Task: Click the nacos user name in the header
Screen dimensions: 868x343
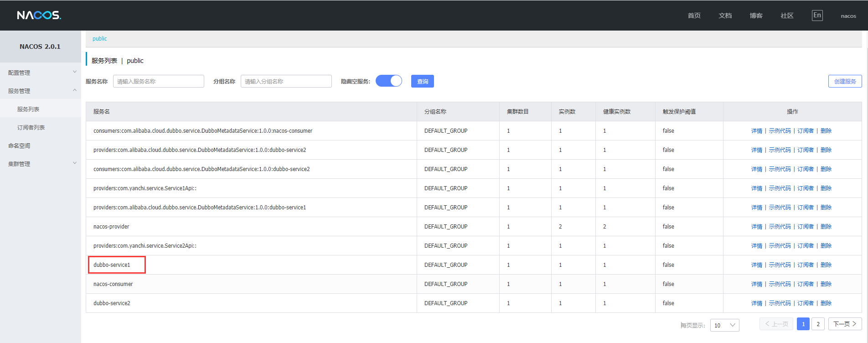Action: pos(848,16)
